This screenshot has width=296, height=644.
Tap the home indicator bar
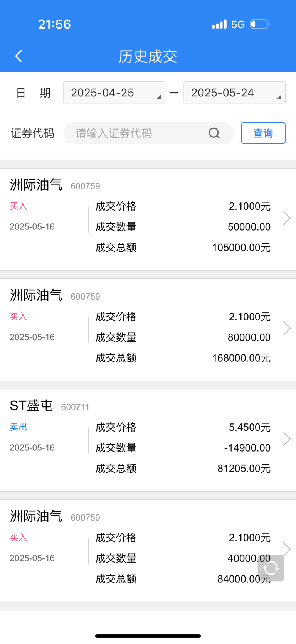pos(148,636)
